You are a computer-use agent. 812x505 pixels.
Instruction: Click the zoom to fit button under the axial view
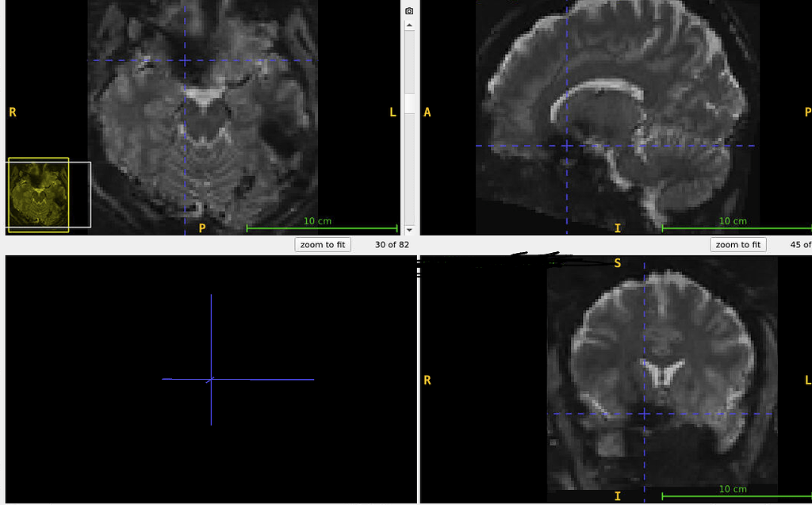[322, 244]
